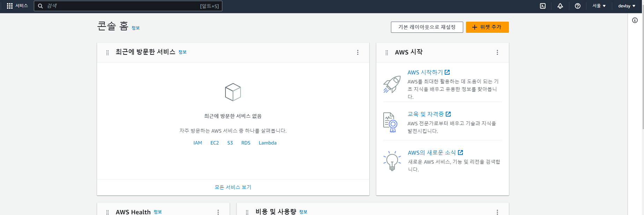The image size is (644, 215).
Task: Click the rocket icon beside AWS 시작하기
Action: click(392, 84)
